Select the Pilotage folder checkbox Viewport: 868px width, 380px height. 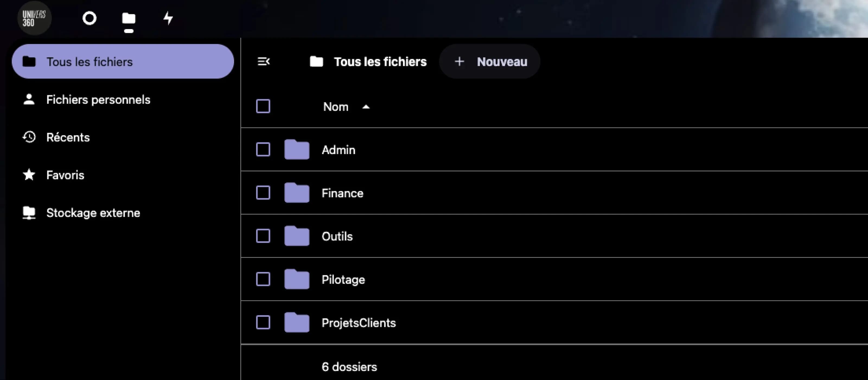tap(263, 279)
